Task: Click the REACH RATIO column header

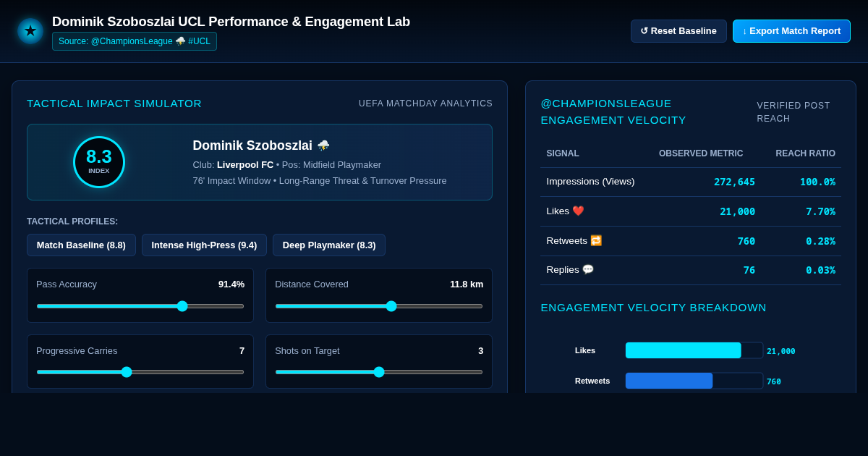Action: point(805,153)
